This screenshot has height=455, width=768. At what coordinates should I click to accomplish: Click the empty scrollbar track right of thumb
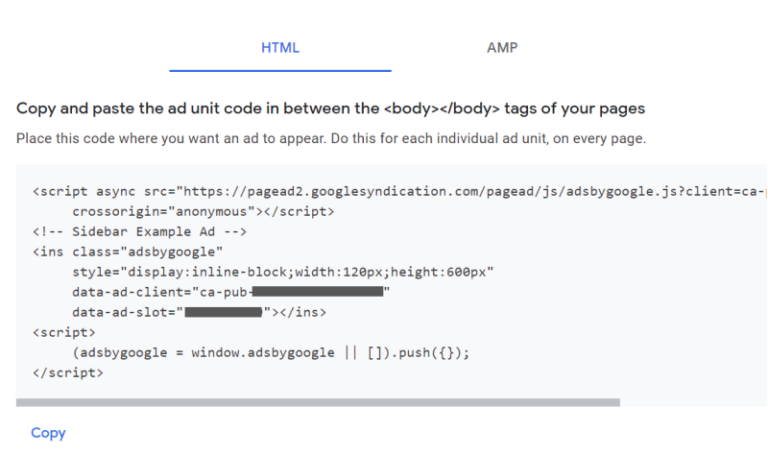coord(690,402)
